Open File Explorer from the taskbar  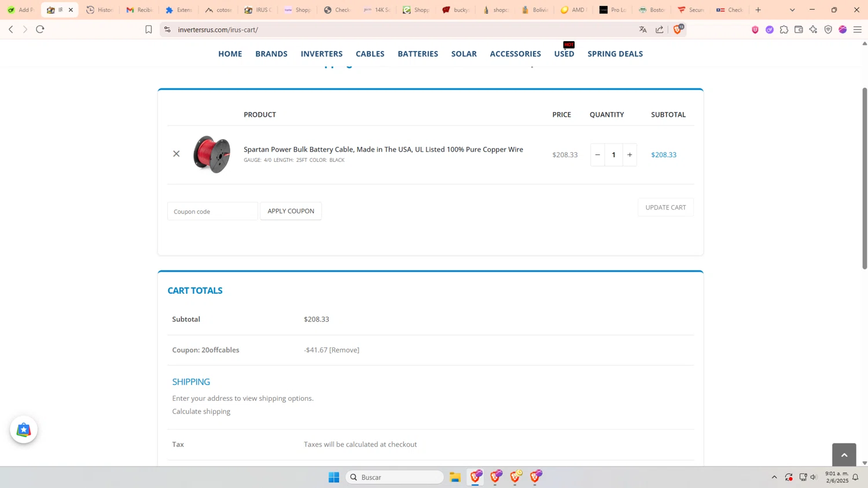[455, 477]
